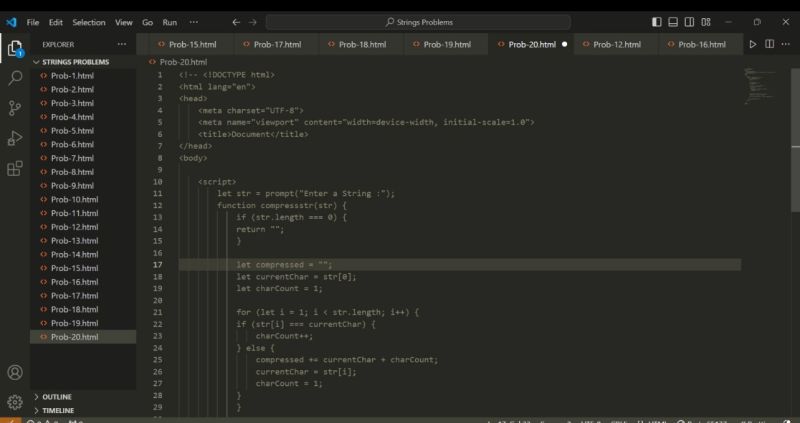
Task: Click the VS Code logo icon
Action: [x=11, y=22]
